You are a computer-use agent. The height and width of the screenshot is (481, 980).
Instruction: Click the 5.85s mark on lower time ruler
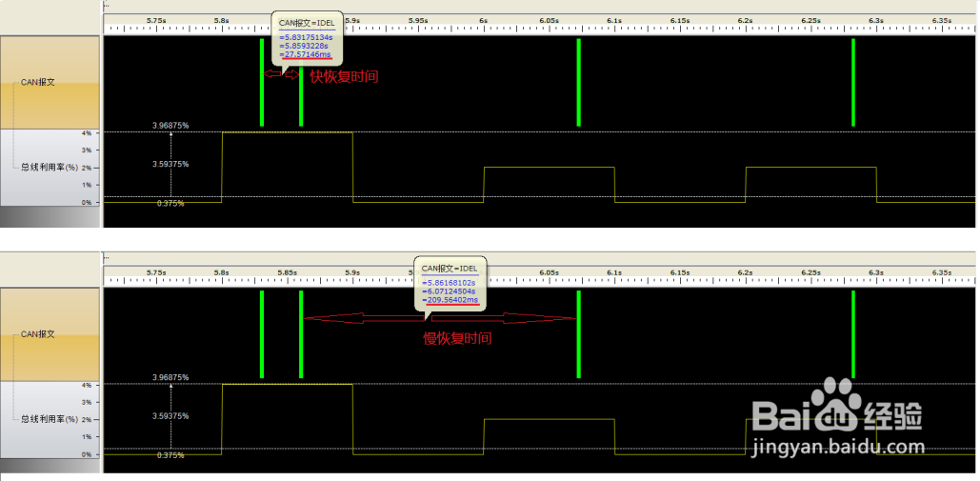click(287, 272)
